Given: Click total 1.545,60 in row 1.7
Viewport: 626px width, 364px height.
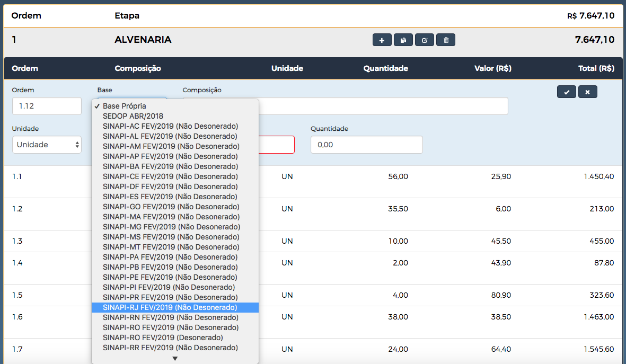Looking at the screenshot, I should pos(599,349).
